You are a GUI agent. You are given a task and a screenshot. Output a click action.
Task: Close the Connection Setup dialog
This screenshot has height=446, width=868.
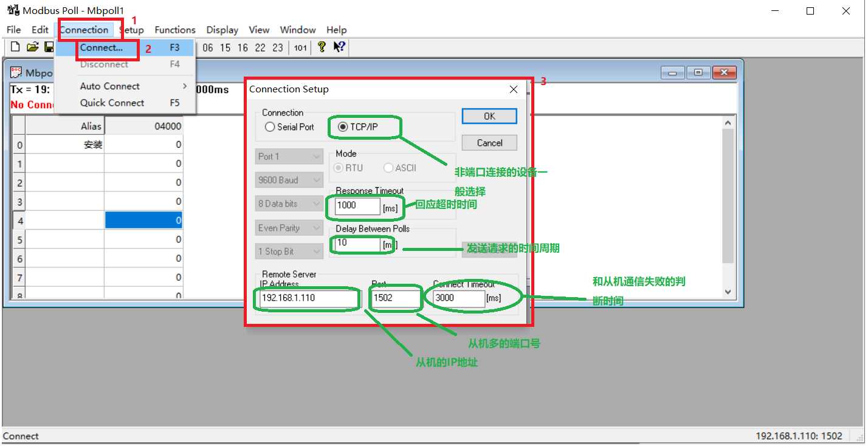[514, 89]
